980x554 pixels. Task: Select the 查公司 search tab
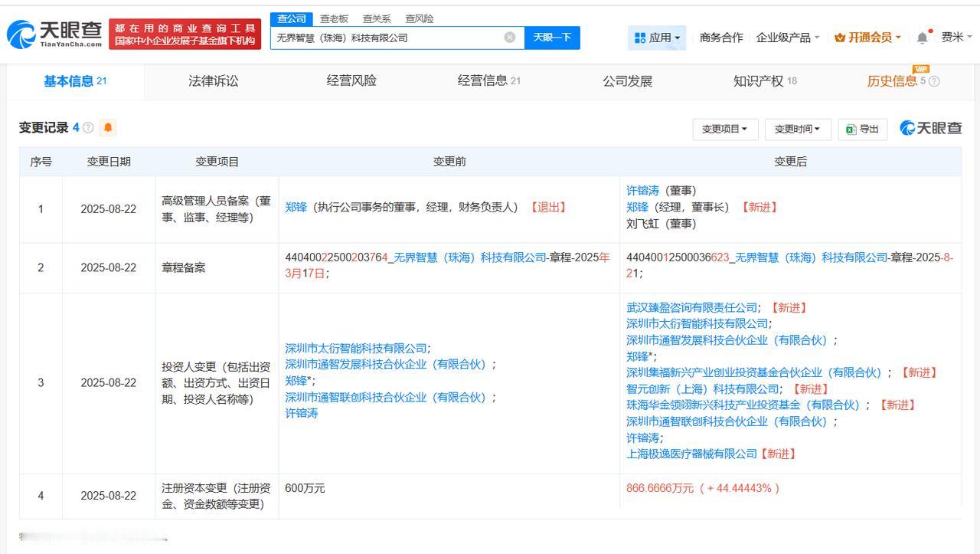coord(292,18)
